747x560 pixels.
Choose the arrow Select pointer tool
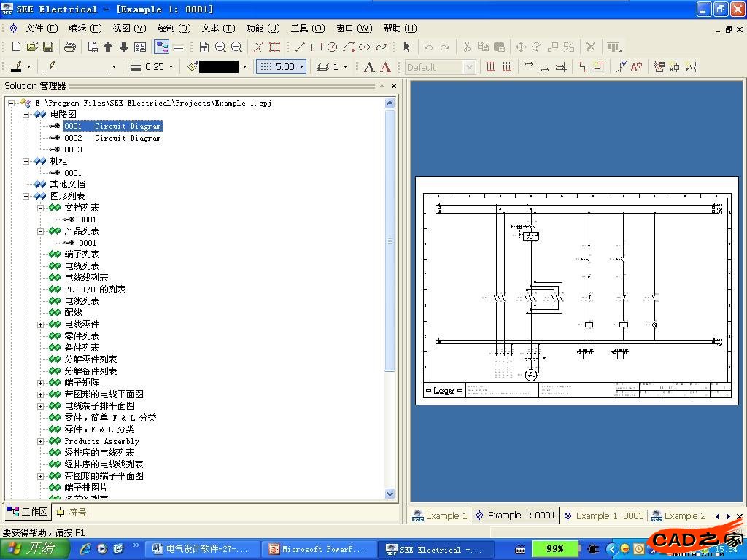tap(406, 47)
